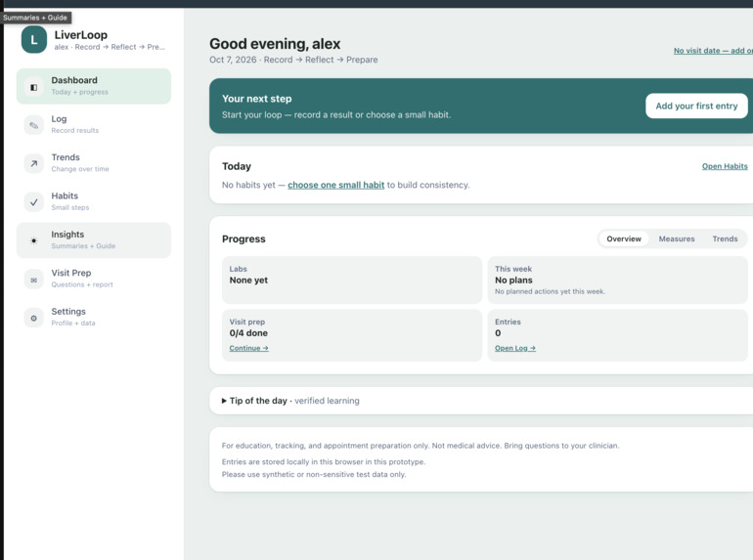The width and height of the screenshot is (753, 560).
Task: Click the Trends arrow icon
Action: click(x=33, y=163)
